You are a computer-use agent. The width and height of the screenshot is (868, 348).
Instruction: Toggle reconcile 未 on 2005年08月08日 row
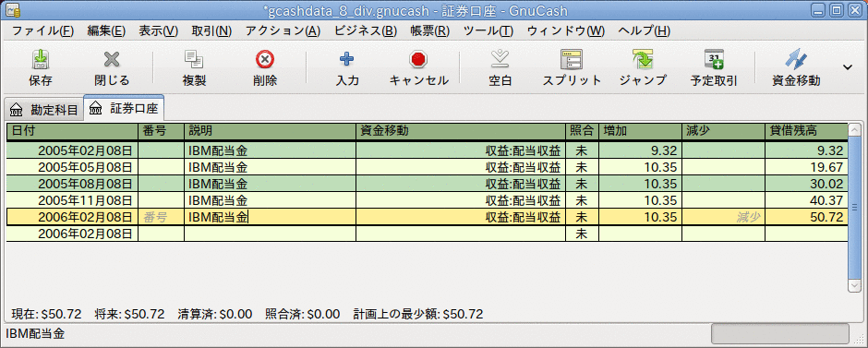(583, 184)
